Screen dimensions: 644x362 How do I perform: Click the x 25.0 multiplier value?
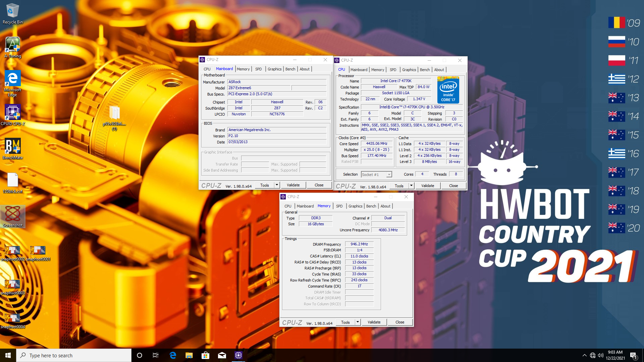click(x=377, y=149)
